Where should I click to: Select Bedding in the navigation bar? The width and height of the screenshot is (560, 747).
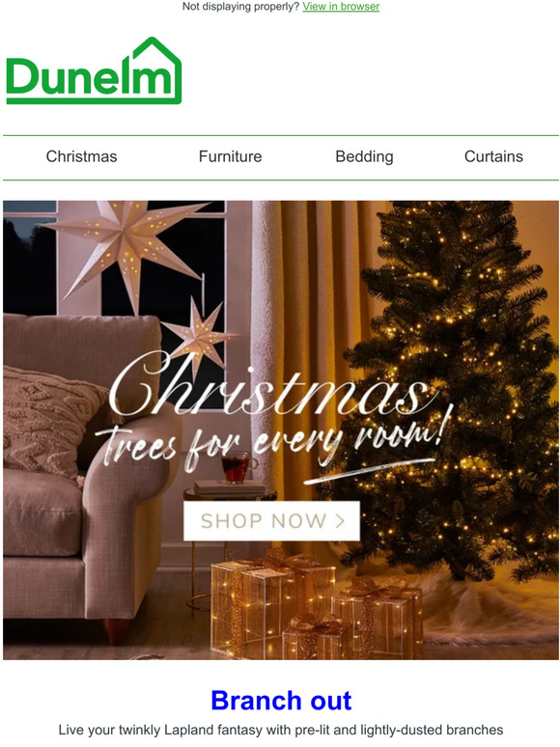[x=365, y=156]
